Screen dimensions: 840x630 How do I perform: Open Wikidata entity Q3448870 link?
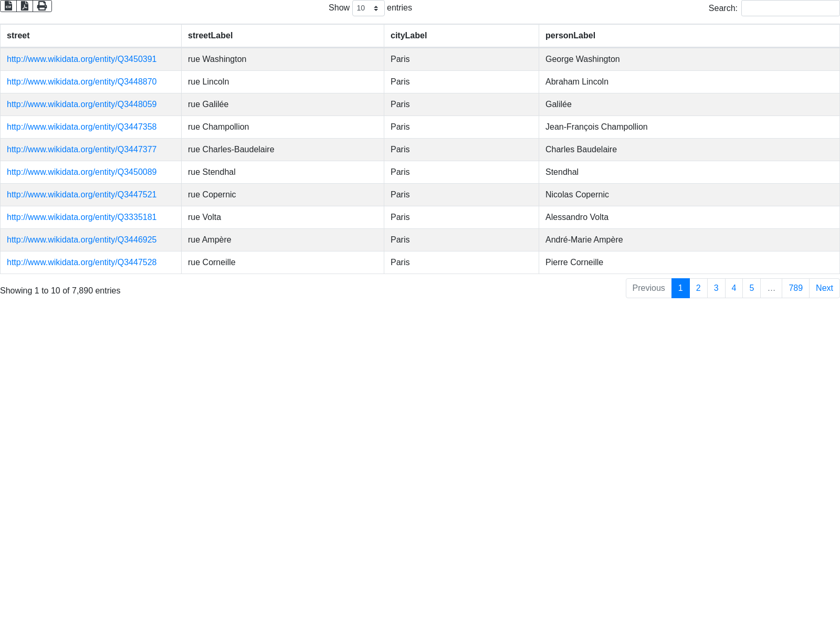click(x=81, y=82)
